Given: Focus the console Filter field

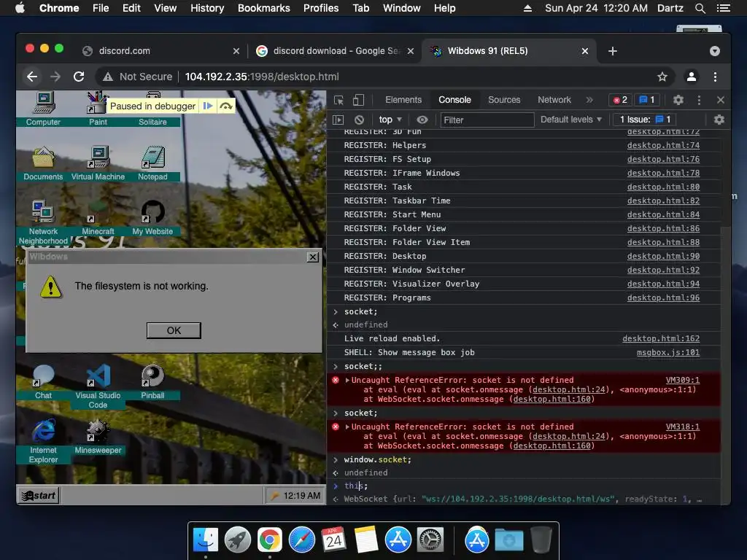Looking at the screenshot, I should 487,120.
